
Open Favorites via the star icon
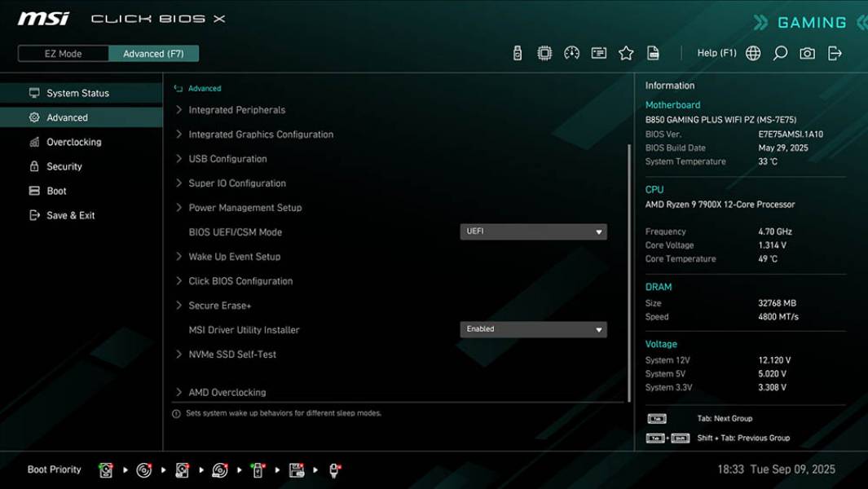(x=626, y=52)
